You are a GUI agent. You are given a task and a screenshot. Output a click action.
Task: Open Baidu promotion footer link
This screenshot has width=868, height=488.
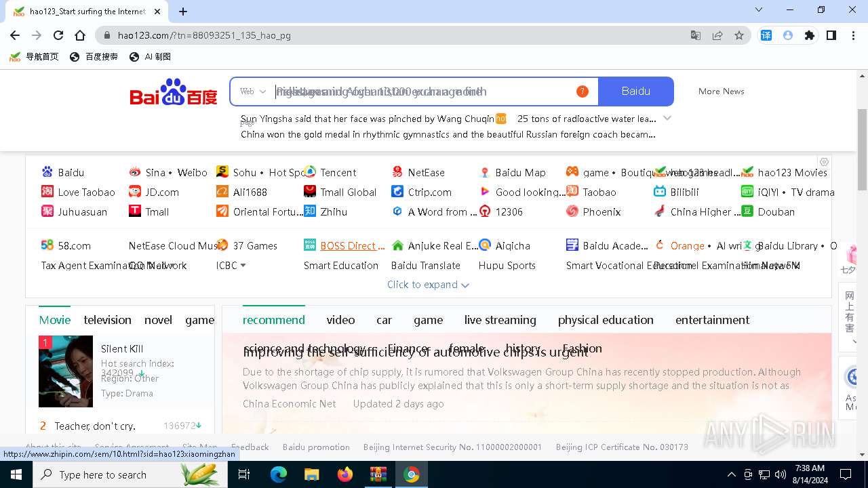[316, 447]
